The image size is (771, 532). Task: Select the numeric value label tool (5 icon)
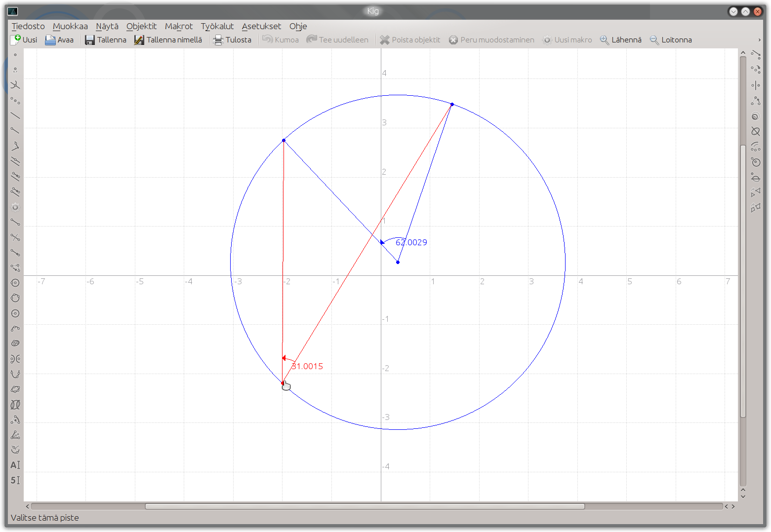15,480
